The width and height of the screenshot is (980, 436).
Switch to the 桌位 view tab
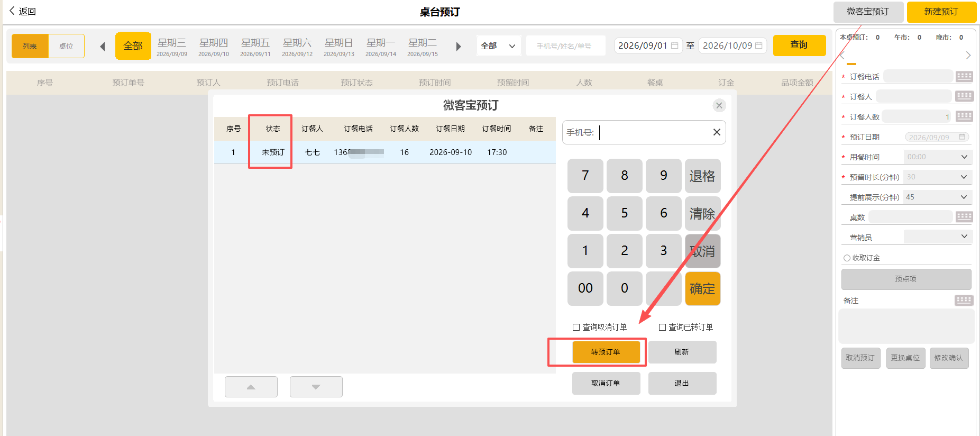coord(66,46)
